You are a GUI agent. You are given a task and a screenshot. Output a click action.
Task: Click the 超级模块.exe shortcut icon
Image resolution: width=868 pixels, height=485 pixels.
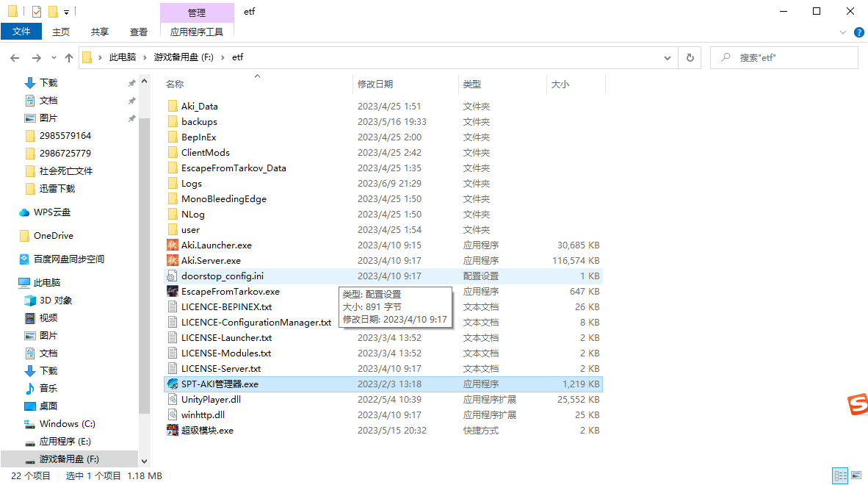point(173,431)
